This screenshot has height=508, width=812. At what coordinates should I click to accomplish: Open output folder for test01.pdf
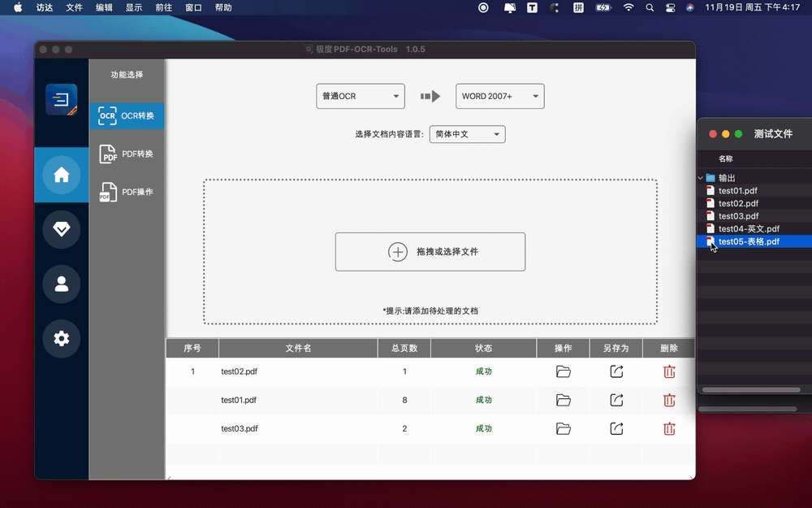(563, 400)
